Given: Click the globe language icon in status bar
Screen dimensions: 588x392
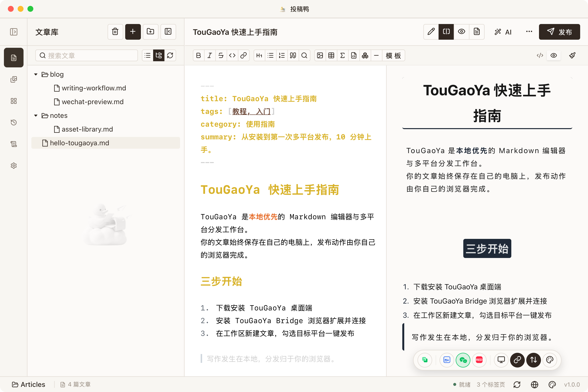Looking at the screenshot, I should (x=535, y=384).
